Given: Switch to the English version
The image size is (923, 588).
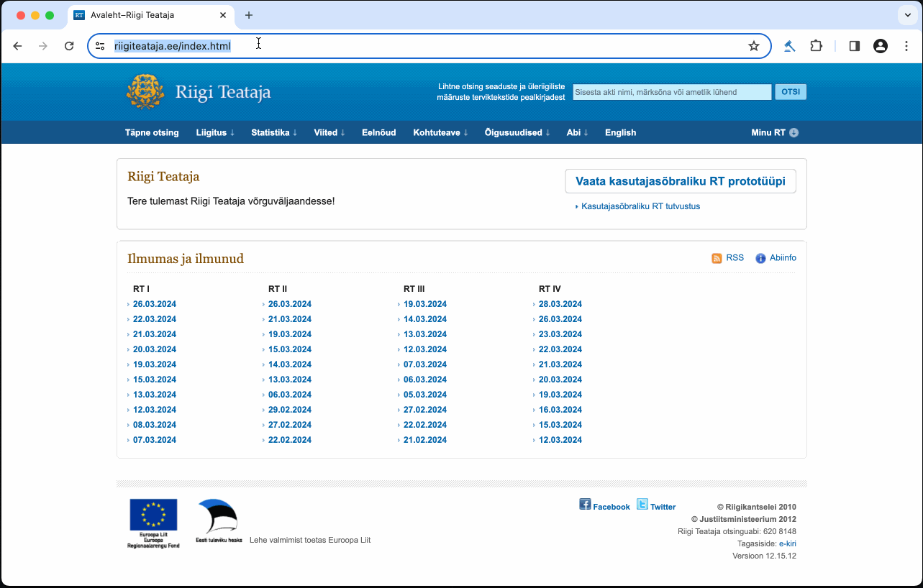Looking at the screenshot, I should pyautogui.click(x=620, y=132).
